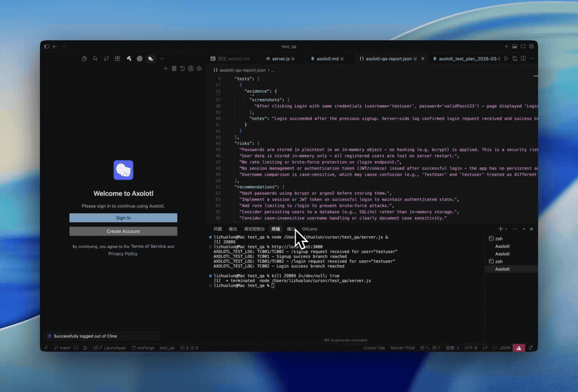Select the second zsh terminal entry

tap(512, 261)
